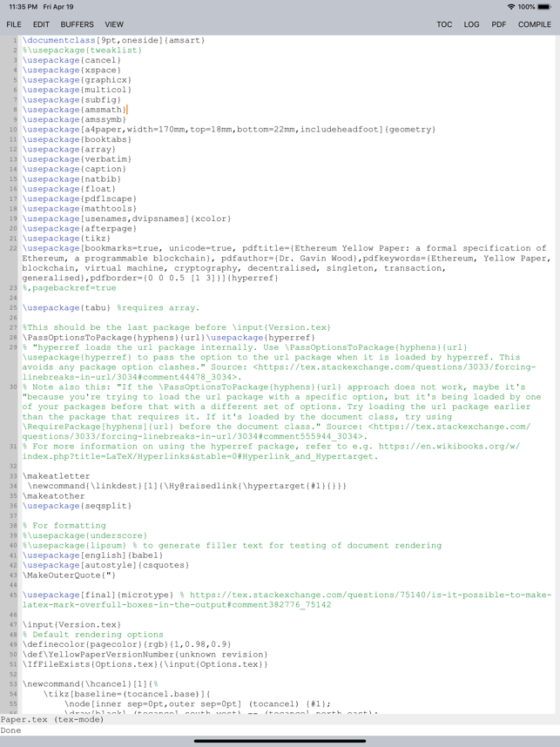Viewport: 560px width, 747px height.
Task: Open the EDIT menu
Action: click(x=41, y=24)
